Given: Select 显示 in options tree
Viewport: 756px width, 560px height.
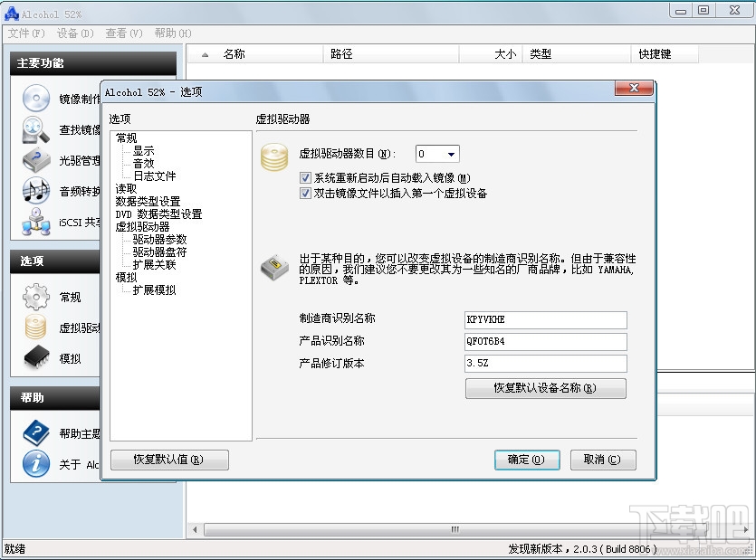Looking at the screenshot, I should pos(144,151).
